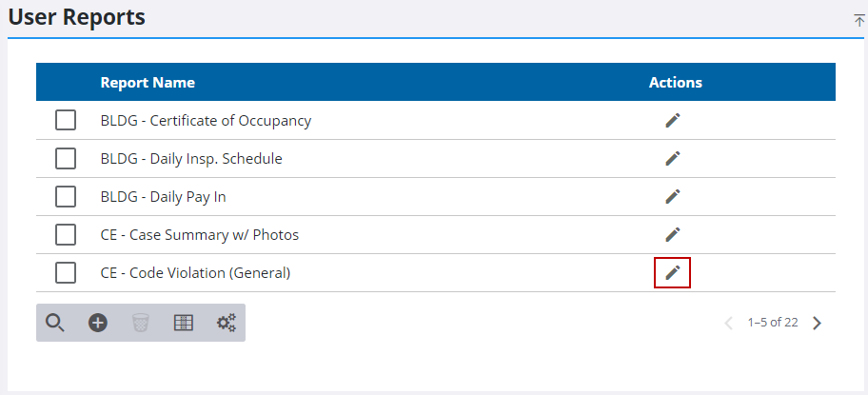
Task: Edit CE - Case Summary w/ Photos
Action: (x=673, y=235)
